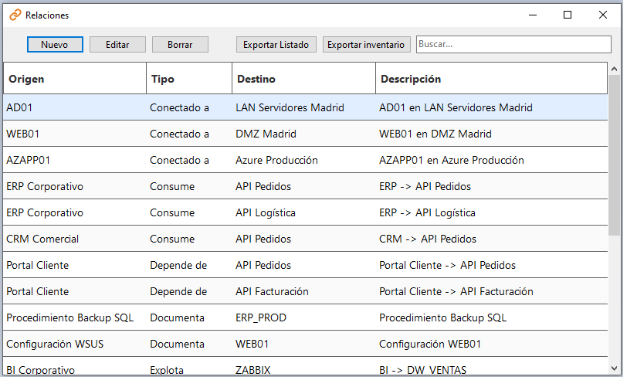
Task: Click the scrollbar down arrow
Action: pyautogui.click(x=614, y=369)
